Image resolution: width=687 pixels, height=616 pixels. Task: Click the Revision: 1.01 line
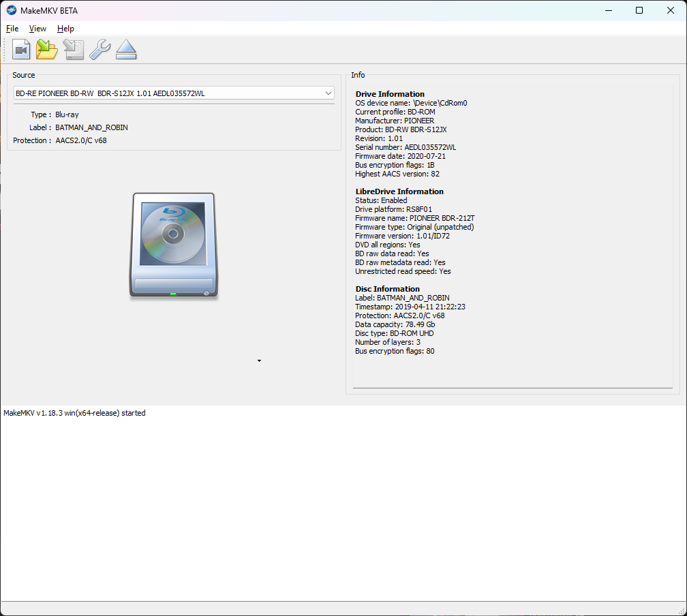pos(379,138)
